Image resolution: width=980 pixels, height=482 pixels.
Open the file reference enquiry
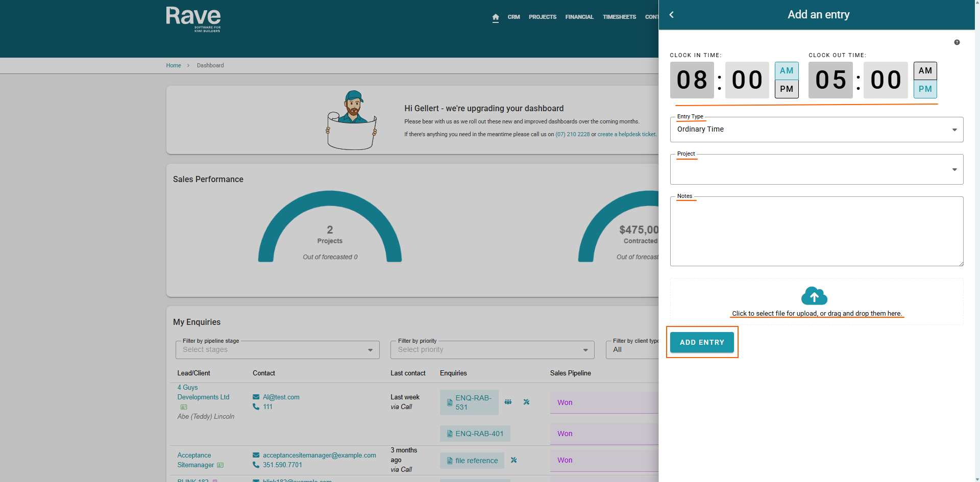click(472, 461)
